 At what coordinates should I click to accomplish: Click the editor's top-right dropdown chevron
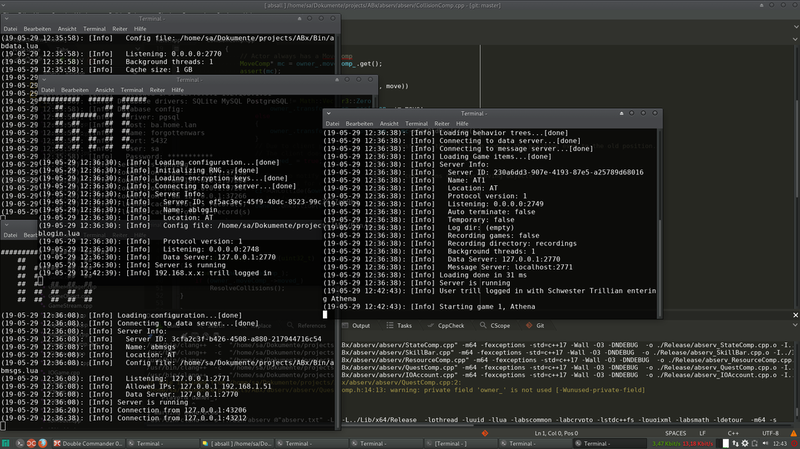coord(795,27)
